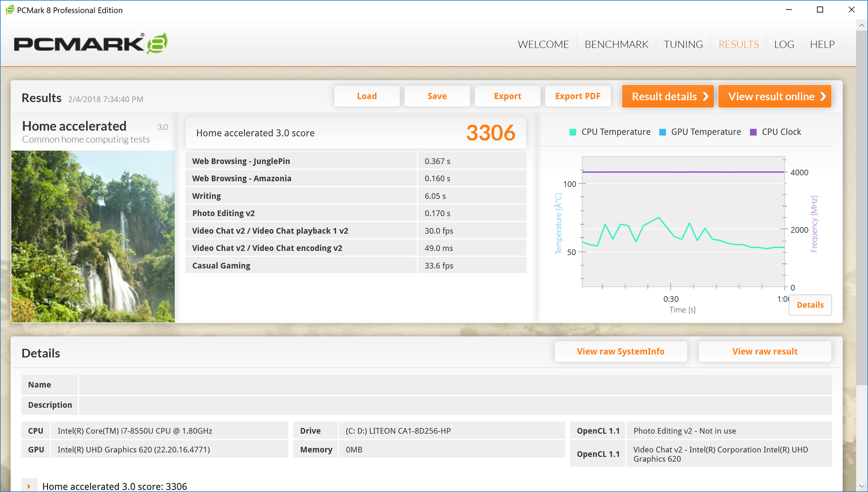Switch to the TUNING tab
Image resolution: width=868 pixels, height=492 pixels.
click(x=683, y=44)
